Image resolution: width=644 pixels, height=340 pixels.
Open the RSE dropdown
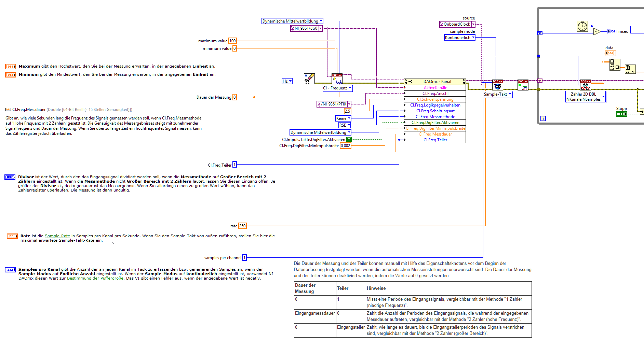(x=345, y=125)
